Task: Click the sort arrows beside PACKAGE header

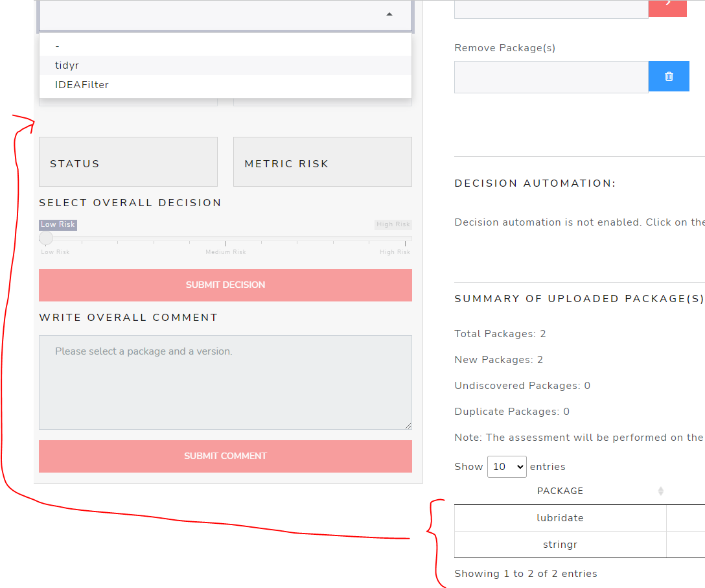Action: (x=661, y=491)
